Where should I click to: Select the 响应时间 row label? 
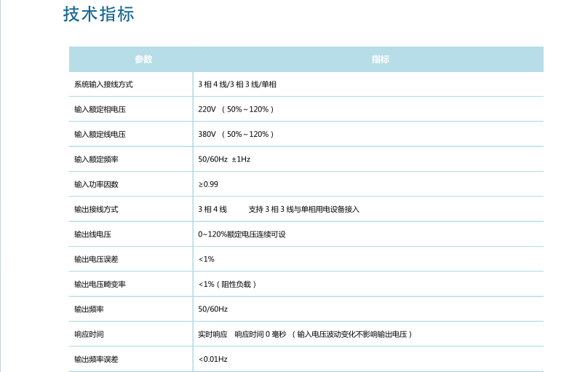click(x=89, y=334)
